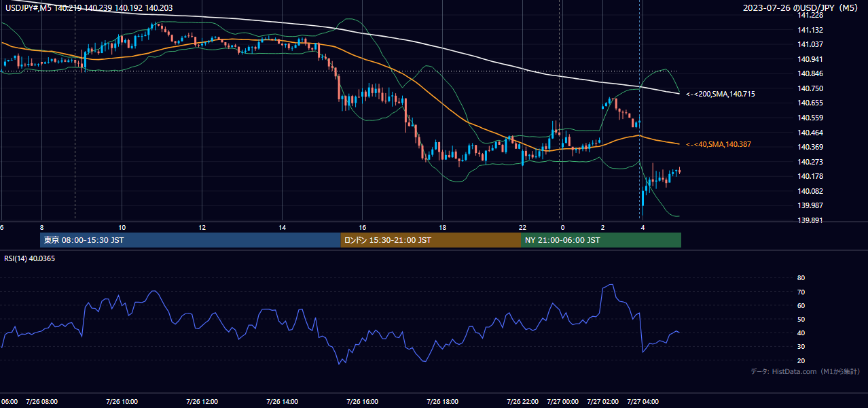
Task: Click price axis value 141.132
Action: 810,30
